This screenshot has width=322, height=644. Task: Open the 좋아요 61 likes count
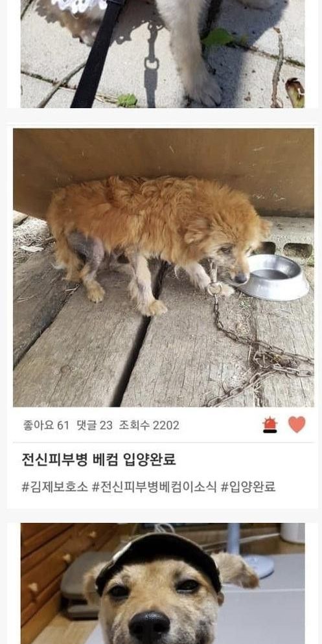click(x=46, y=426)
